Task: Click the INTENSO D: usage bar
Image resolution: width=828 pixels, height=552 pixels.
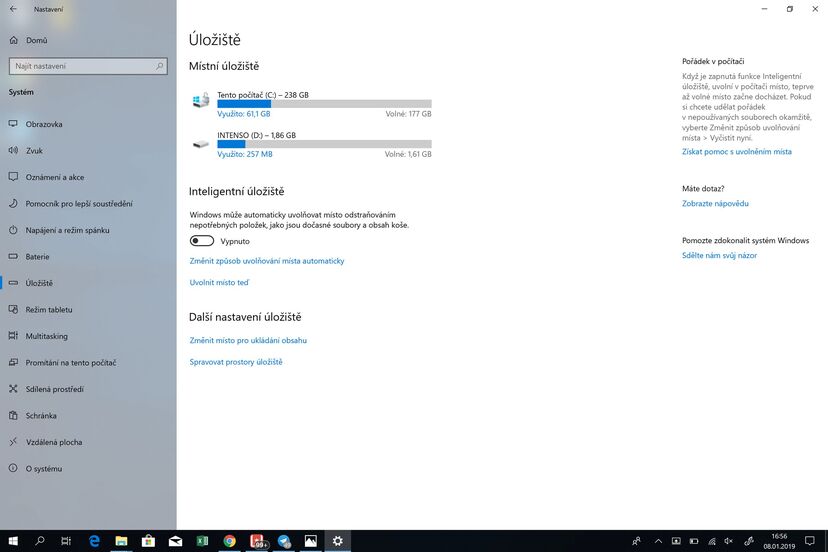Action: [324, 144]
